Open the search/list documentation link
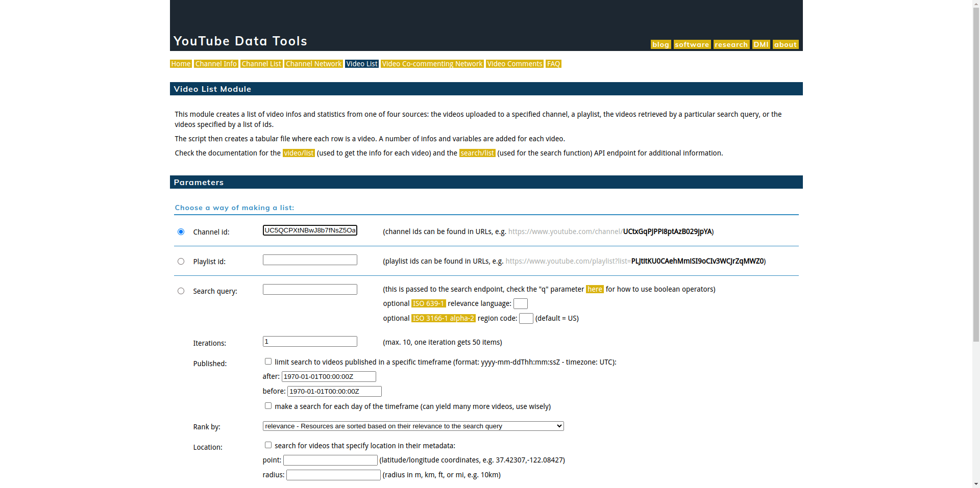The image size is (980, 488). [477, 152]
